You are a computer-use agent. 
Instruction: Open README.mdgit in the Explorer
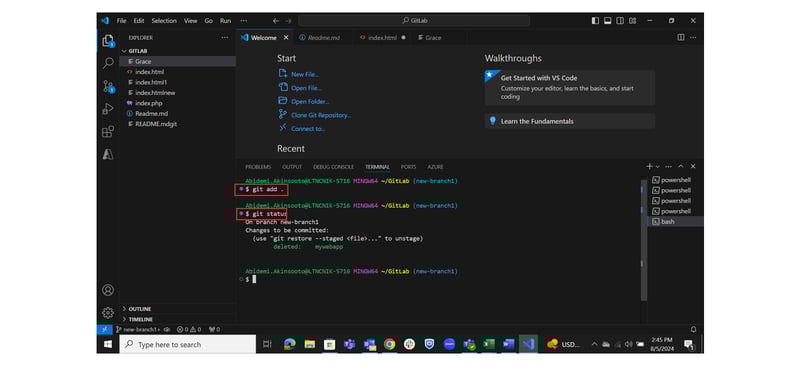click(x=177, y=124)
